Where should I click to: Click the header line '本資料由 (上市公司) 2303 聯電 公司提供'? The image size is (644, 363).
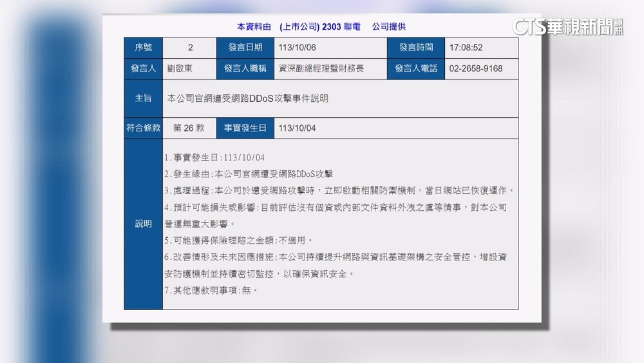pos(321,26)
